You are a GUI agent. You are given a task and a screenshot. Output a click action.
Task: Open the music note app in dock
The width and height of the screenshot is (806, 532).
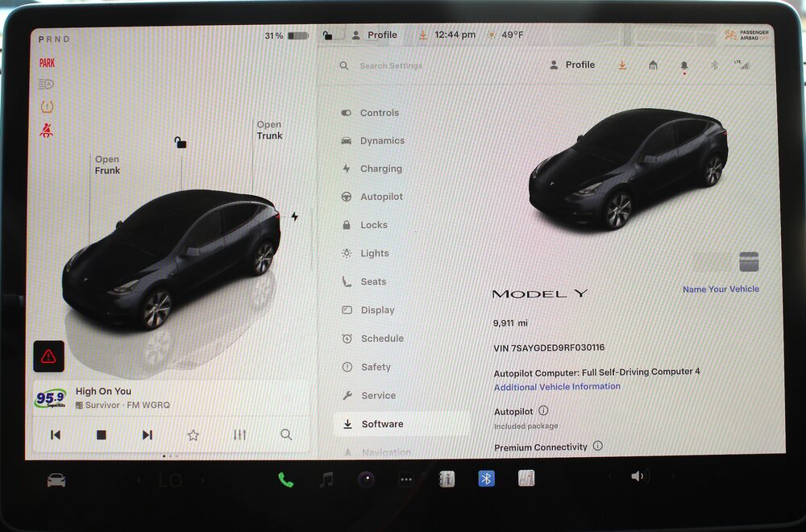(326, 480)
